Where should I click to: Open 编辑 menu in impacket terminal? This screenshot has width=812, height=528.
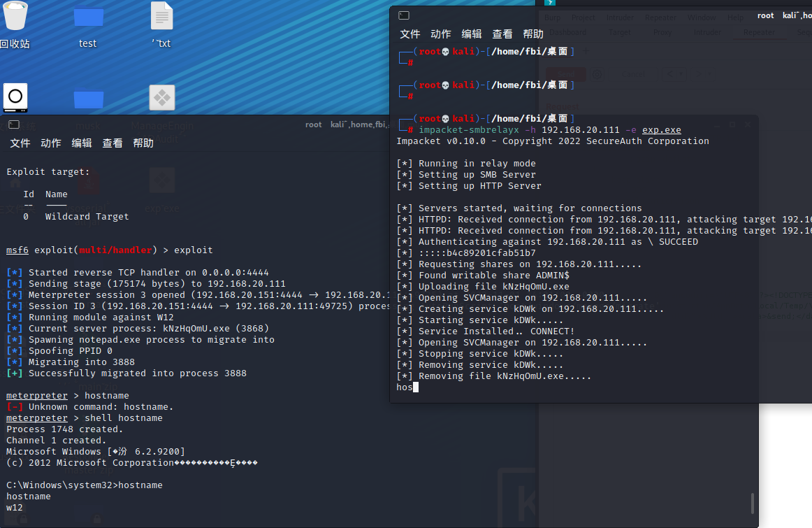tap(471, 34)
